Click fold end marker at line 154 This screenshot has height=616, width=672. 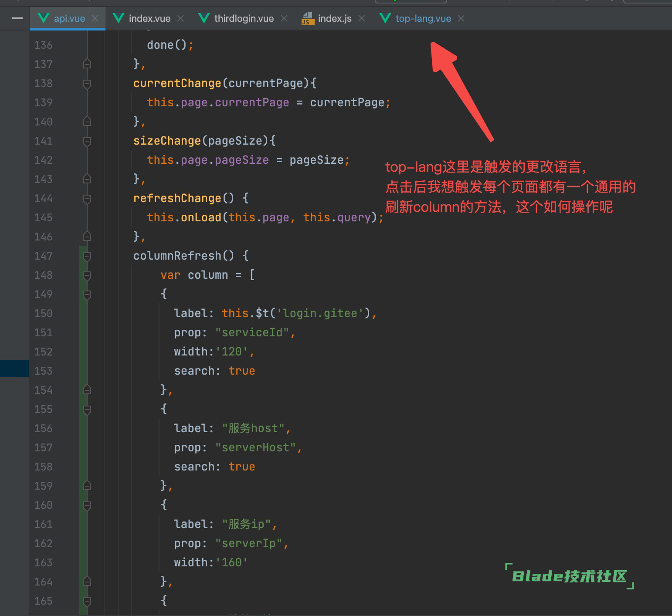(x=87, y=390)
